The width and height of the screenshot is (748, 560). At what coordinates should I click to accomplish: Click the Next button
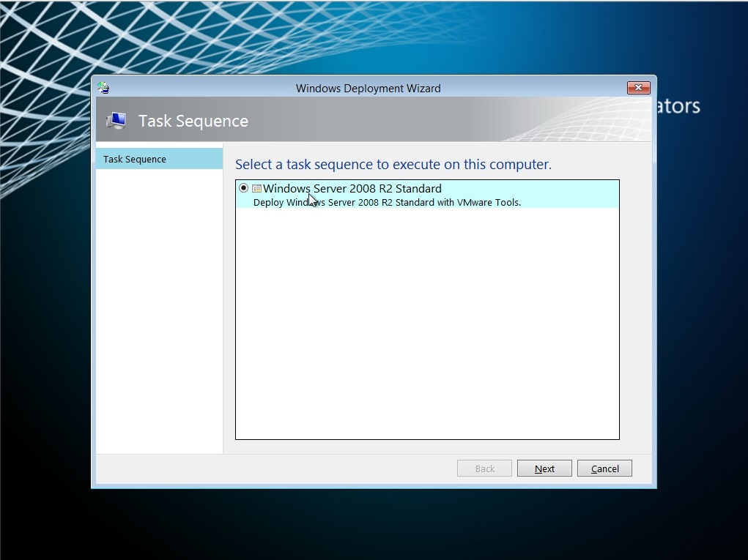click(544, 468)
